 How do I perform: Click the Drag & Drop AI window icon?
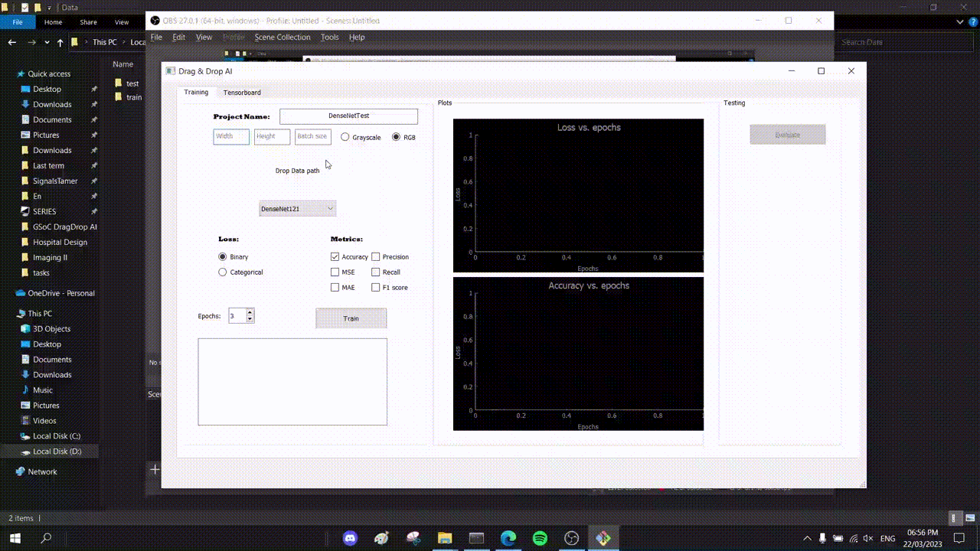pyautogui.click(x=171, y=70)
